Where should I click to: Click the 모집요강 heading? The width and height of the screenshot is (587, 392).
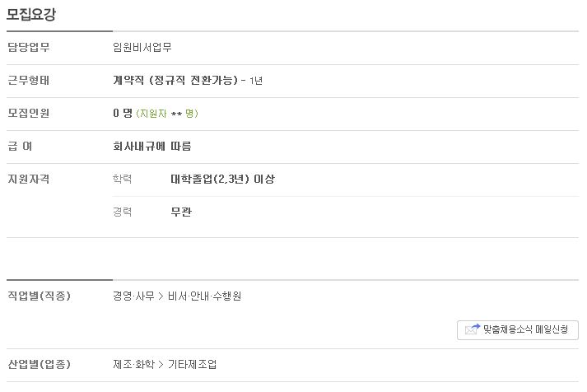(31, 14)
